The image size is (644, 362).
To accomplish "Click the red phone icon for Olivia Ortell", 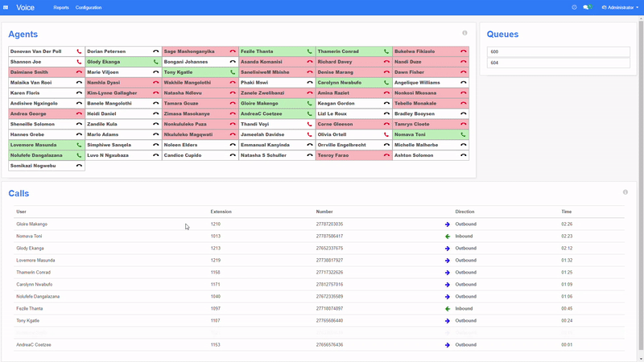I will pos(386,134).
